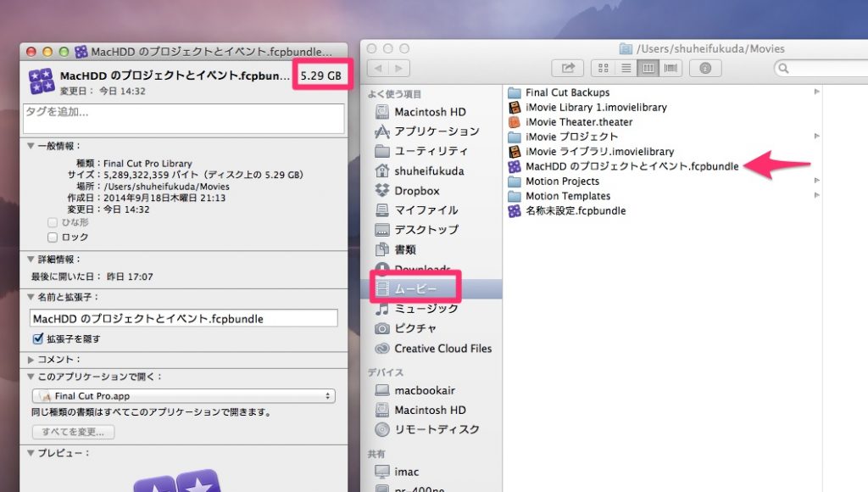Click the Finder back navigation arrow
868x492 pixels.
pyautogui.click(x=378, y=68)
